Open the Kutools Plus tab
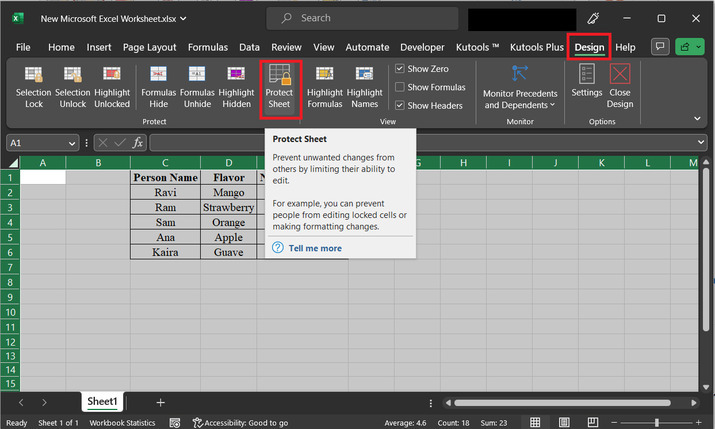This screenshot has height=429, width=715. click(x=536, y=47)
